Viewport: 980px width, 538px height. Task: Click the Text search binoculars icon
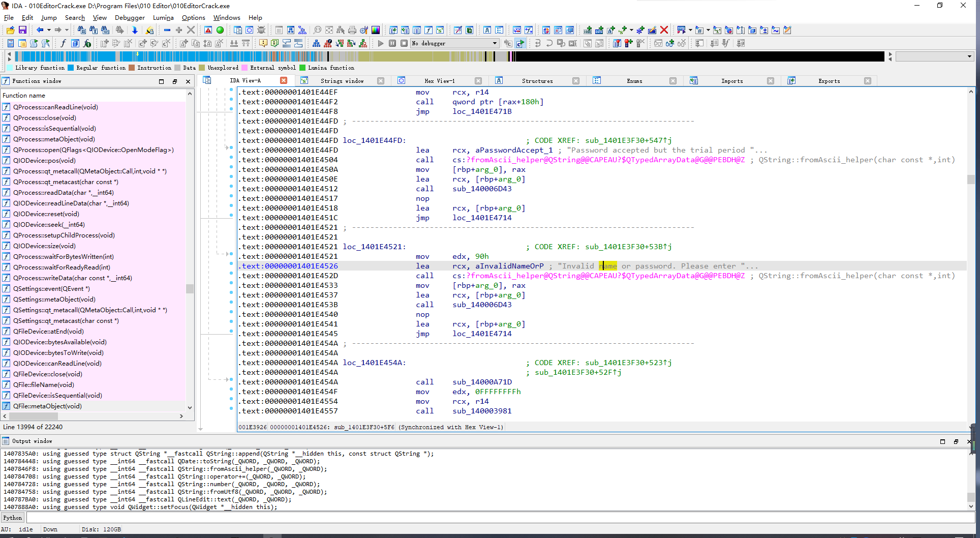click(x=93, y=30)
